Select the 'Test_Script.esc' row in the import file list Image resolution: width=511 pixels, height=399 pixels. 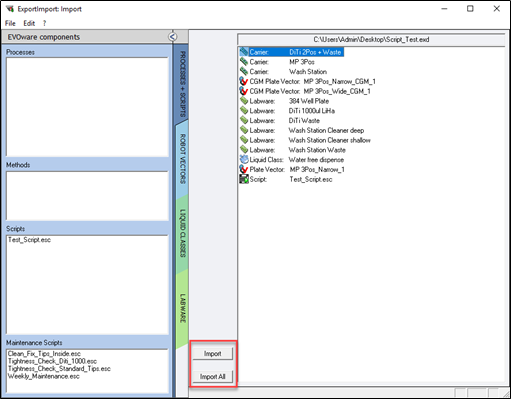[286, 179]
